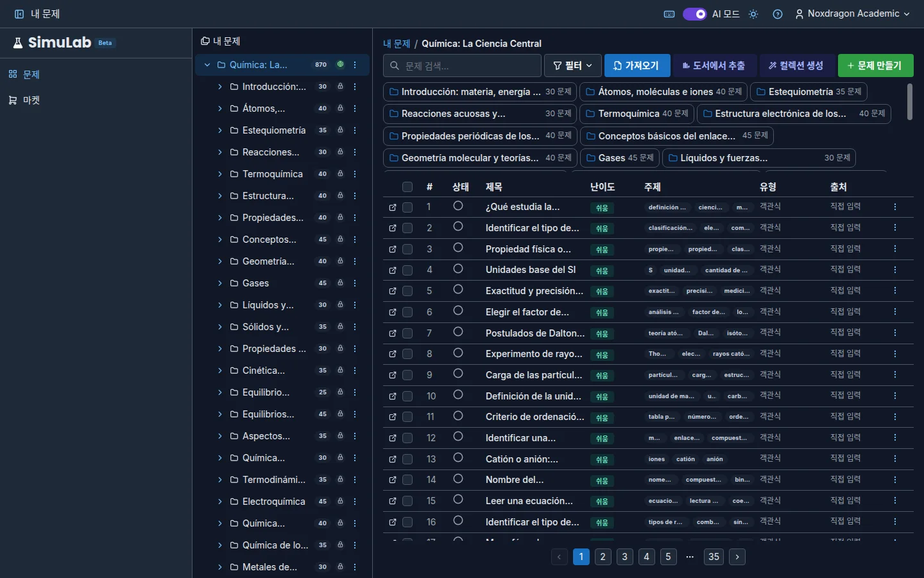The image size is (924, 578).
Task: Open kebab menu for Electroquímica folder
Action: tap(355, 502)
